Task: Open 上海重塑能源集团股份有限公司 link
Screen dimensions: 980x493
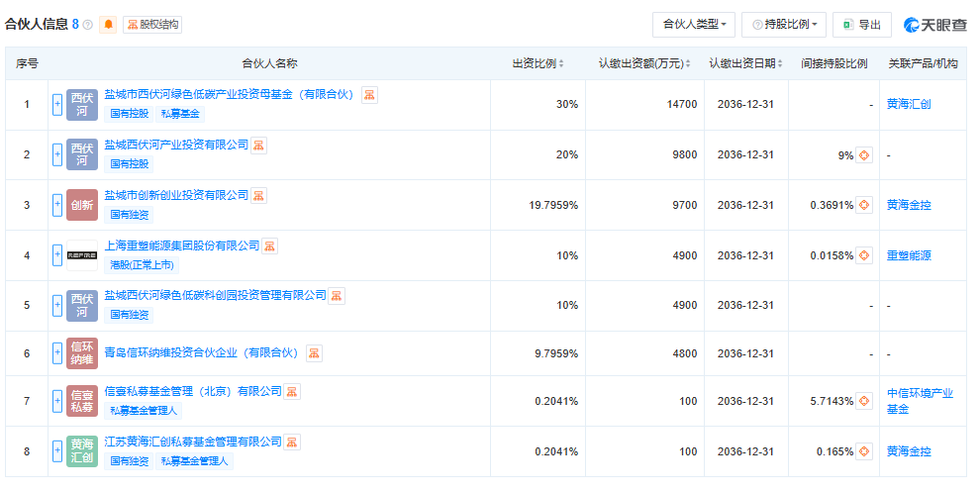Action: (182, 246)
